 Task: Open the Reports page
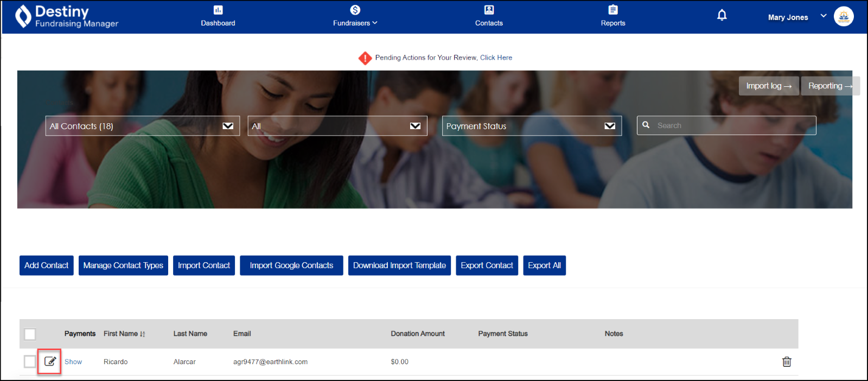(613, 16)
